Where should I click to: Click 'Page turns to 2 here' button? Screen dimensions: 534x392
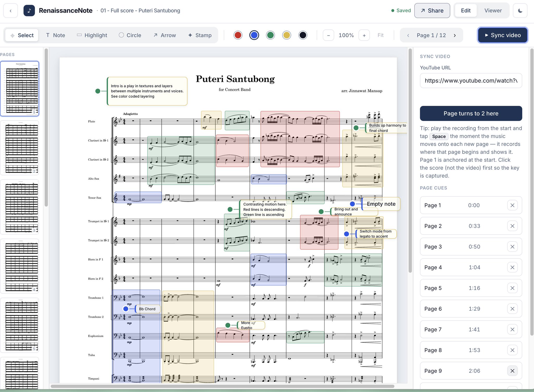coord(471,113)
